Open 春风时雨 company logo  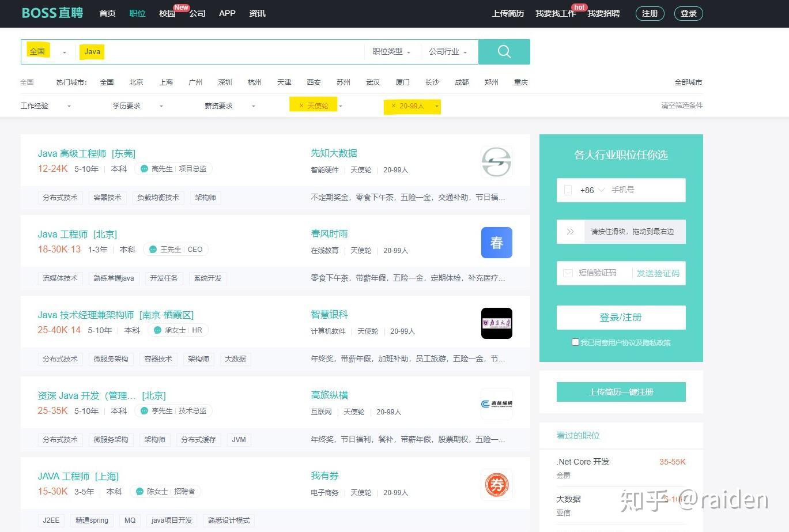(x=496, y=243)
